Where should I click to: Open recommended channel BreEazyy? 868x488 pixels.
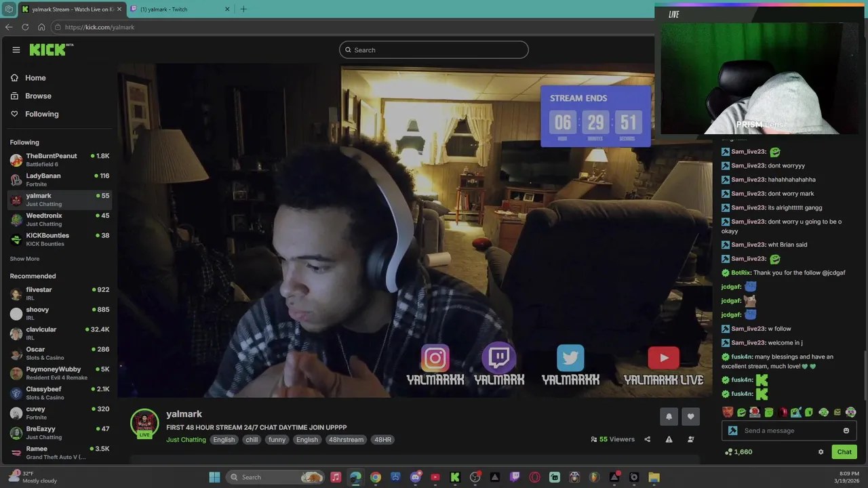point(60,432)
